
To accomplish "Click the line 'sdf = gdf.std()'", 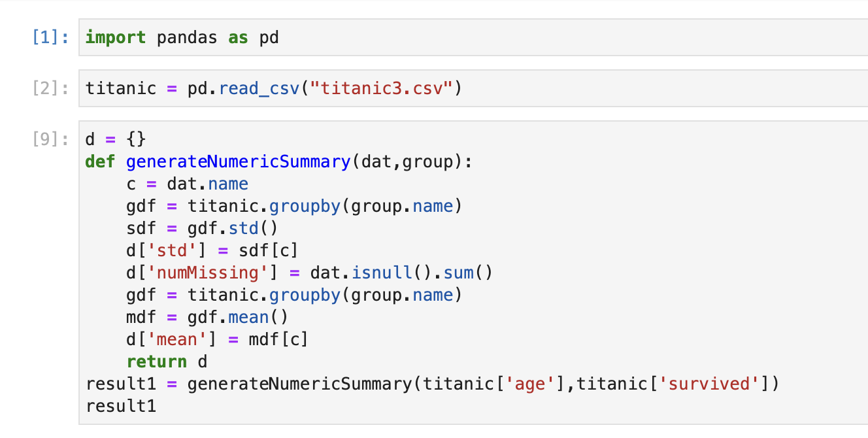I will (203, 228).
